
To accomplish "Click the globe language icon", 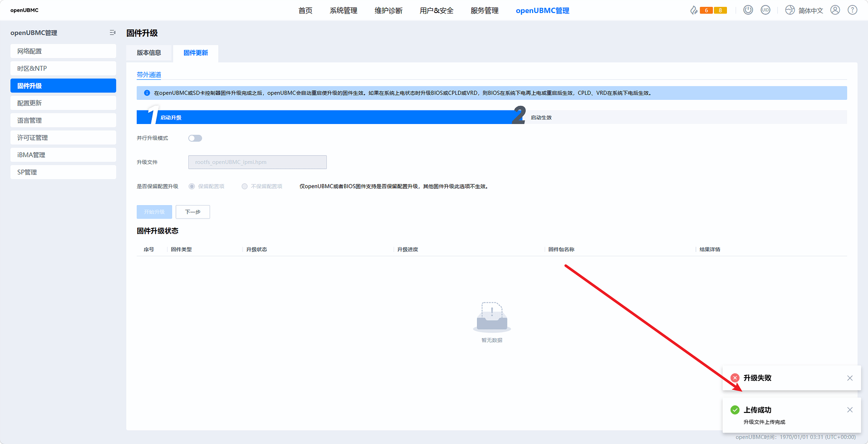I will 790,10.
